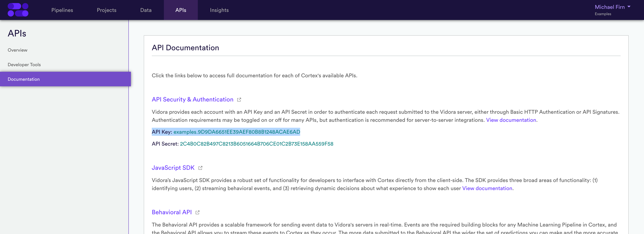Viewport: 644px width, 234px height.
Task: Select Documentation in the sidebar
Action: [x=65, y=79]
